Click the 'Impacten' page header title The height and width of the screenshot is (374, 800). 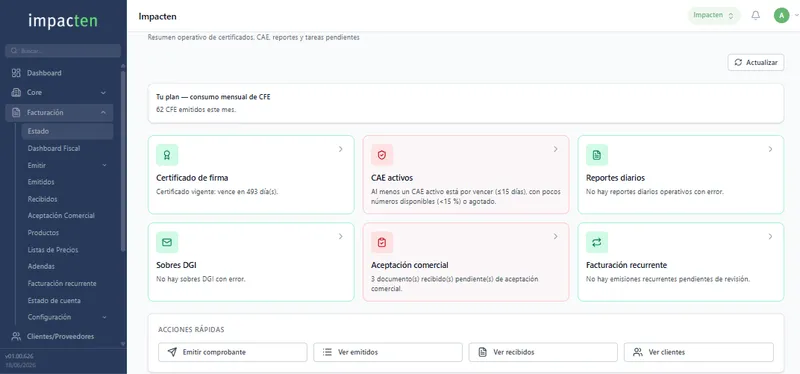coord(158,16)
